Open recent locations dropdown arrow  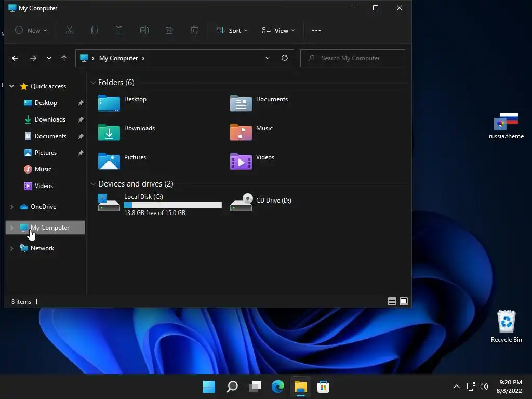point(49,58)
